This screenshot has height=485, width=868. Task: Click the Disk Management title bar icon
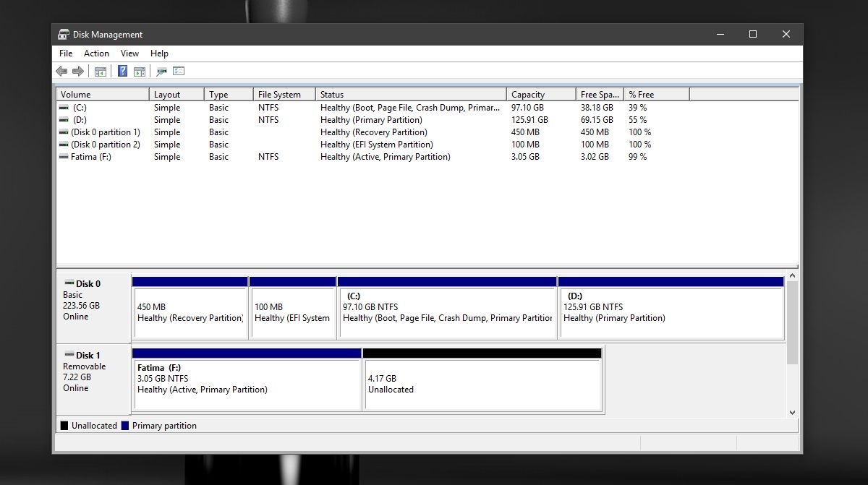(x=64, y=35)
